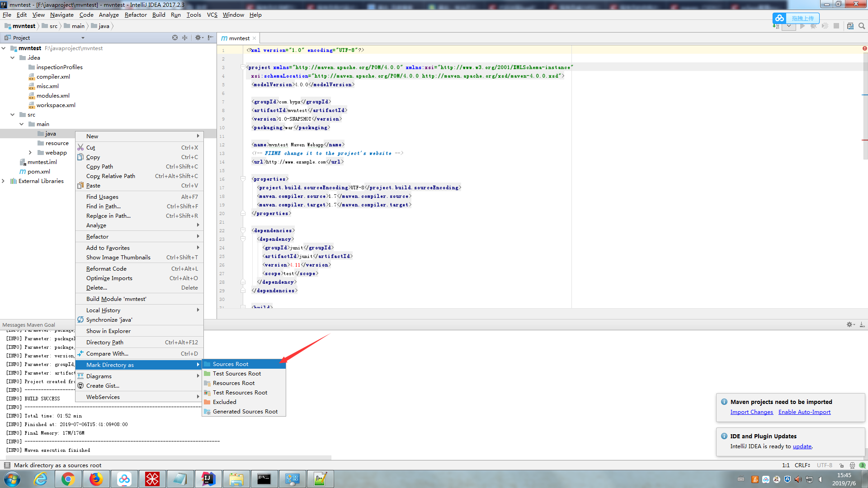Open Messages panel gear settings icon
This screenshot has height=488, width=868.
849,324
